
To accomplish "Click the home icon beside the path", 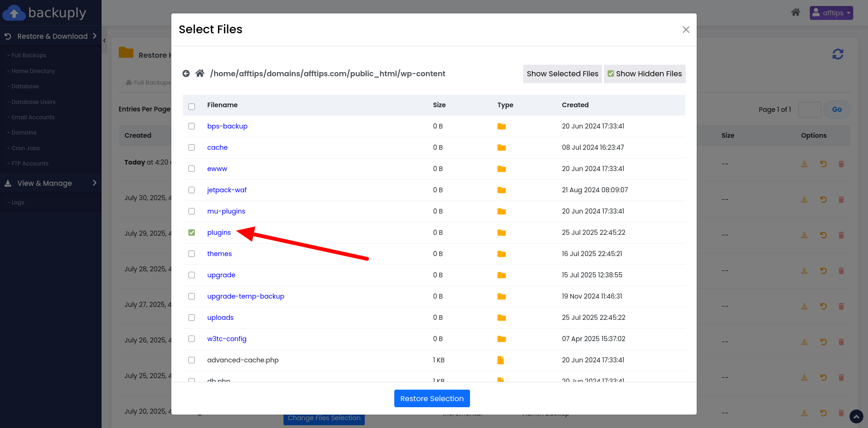I will (200, 73).
